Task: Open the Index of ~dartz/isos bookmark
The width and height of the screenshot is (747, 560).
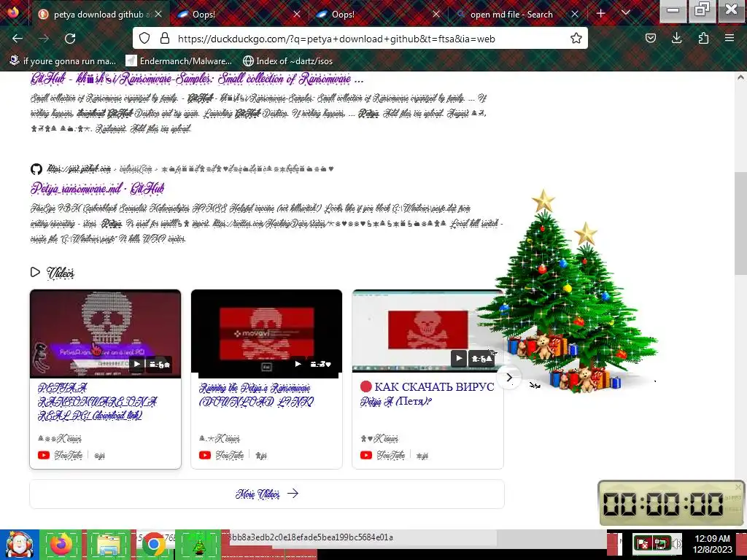Action: tap(287, 61)
